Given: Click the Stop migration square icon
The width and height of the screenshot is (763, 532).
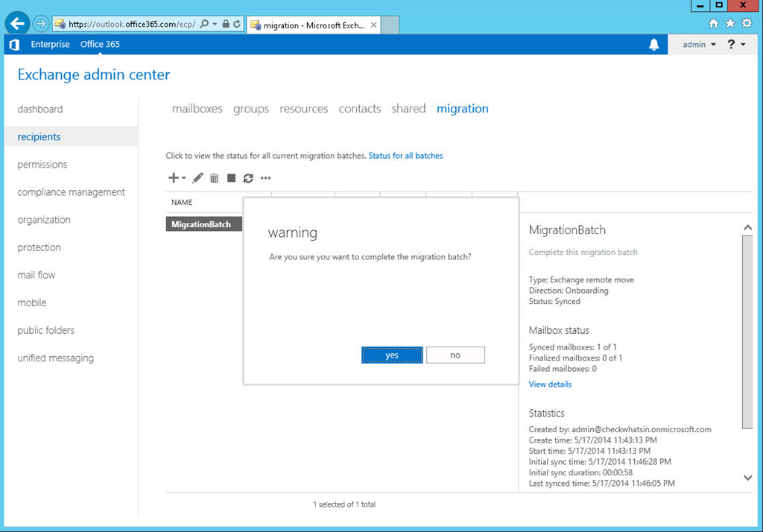Looking at the screenshot, I should (x=231, y=178).
